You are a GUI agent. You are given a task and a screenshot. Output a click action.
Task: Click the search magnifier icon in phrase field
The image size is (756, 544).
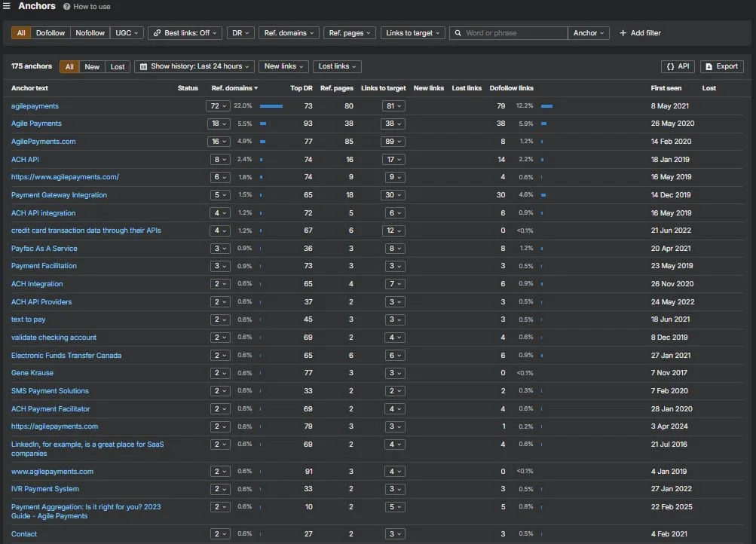coord(458,32)
